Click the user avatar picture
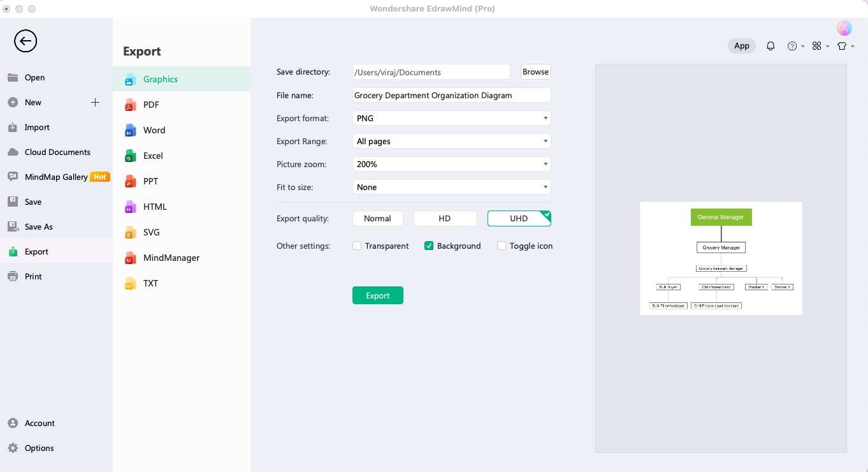 click(x=844, y=28)
